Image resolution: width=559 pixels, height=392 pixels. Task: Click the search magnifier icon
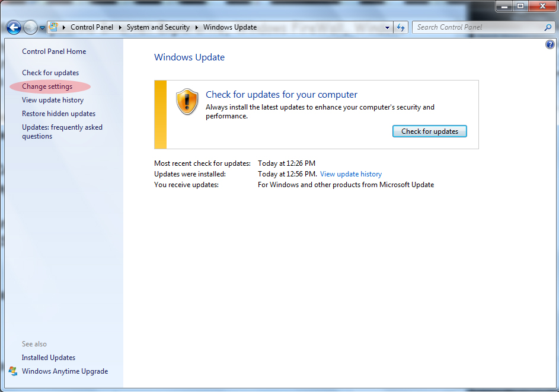point(548,27)
